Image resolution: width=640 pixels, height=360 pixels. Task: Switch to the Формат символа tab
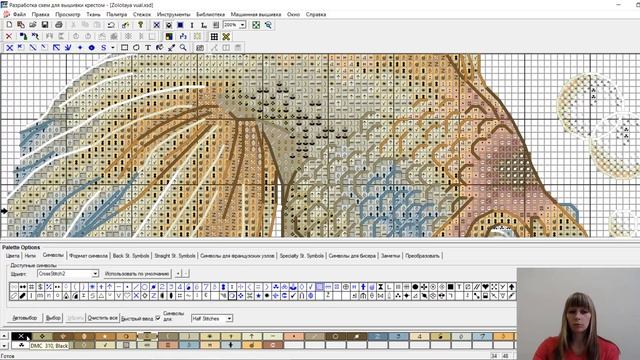coord(88,256)
